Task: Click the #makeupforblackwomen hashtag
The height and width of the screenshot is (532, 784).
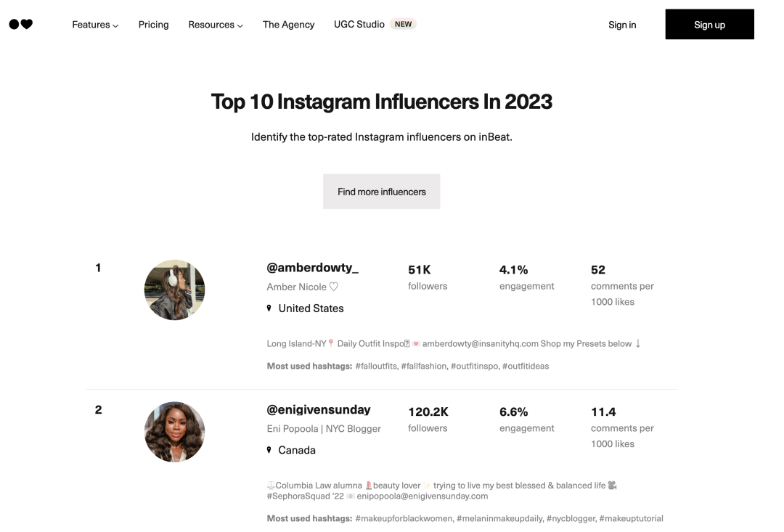Action: [404, 518]
